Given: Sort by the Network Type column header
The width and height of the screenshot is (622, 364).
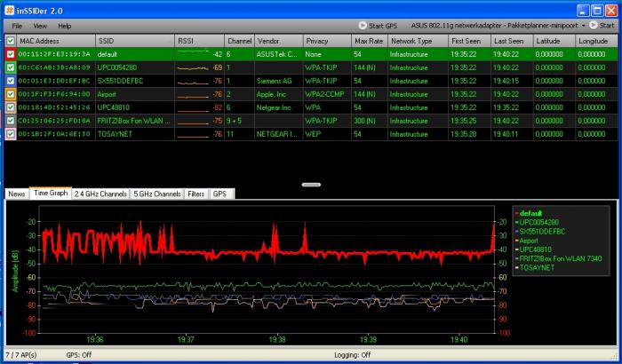Looking at the screenshot, I should [418, 41].
